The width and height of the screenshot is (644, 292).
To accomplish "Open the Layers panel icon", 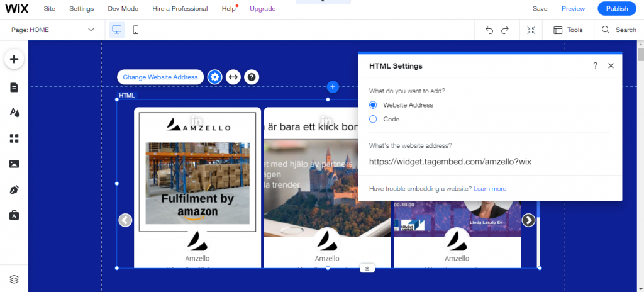I will [14, 279].
